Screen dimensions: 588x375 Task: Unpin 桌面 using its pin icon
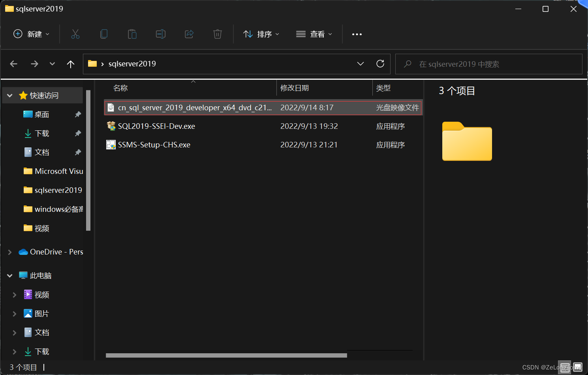(78, 114)
